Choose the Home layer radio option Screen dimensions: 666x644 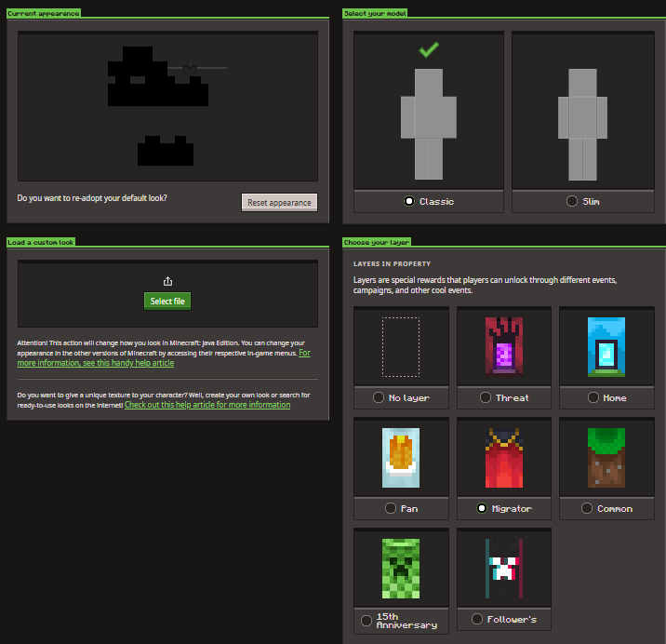click(x=593, y=397)
